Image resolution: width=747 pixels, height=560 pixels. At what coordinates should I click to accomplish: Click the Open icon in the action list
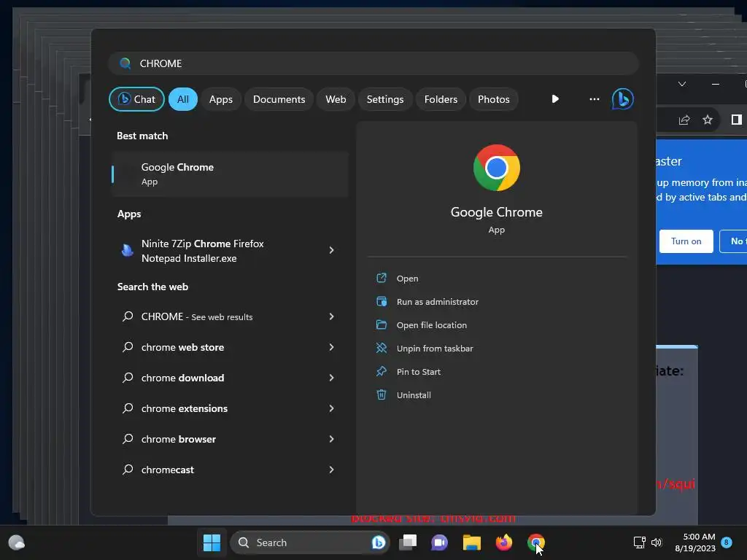(x=382, y=278)
